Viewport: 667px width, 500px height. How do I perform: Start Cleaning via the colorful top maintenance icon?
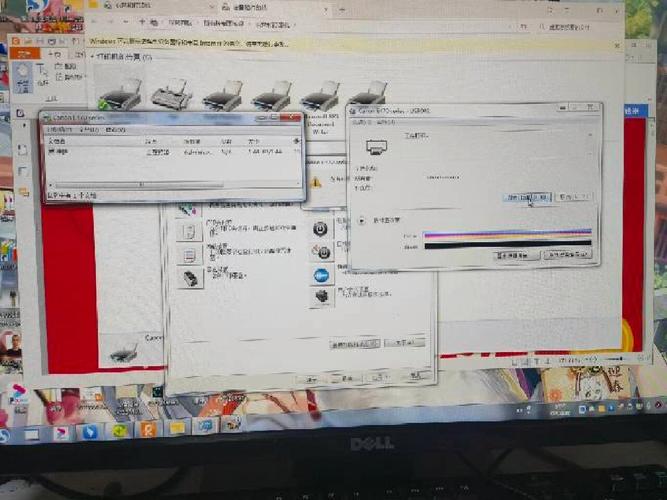coord(186,210)
